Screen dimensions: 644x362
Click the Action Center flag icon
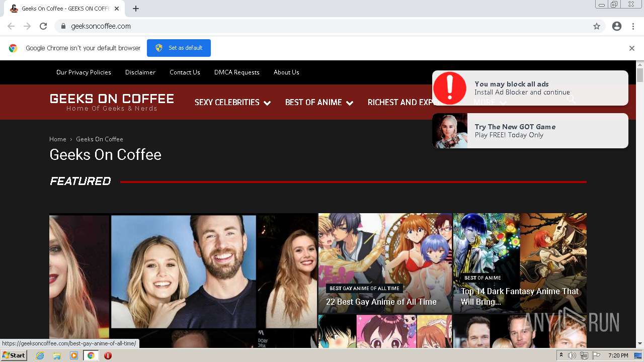click(596, 355)
